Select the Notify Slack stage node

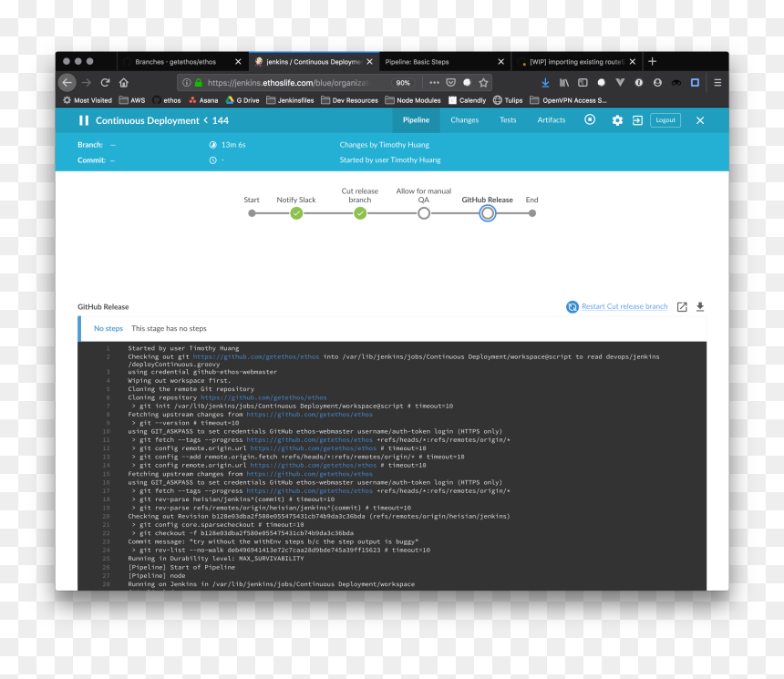coord(296,213)
